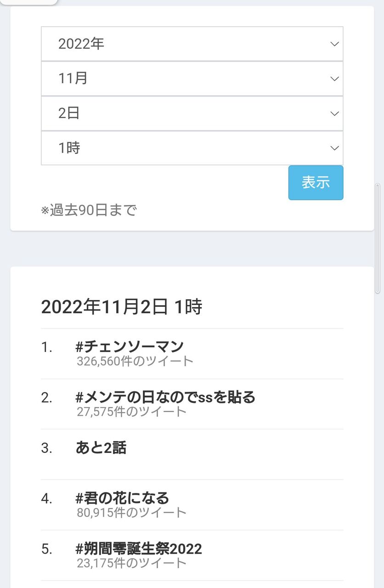Open the #朔間零誕生祭2022 trend link
This screenshot has height=588, width=384.
[139, 548]
